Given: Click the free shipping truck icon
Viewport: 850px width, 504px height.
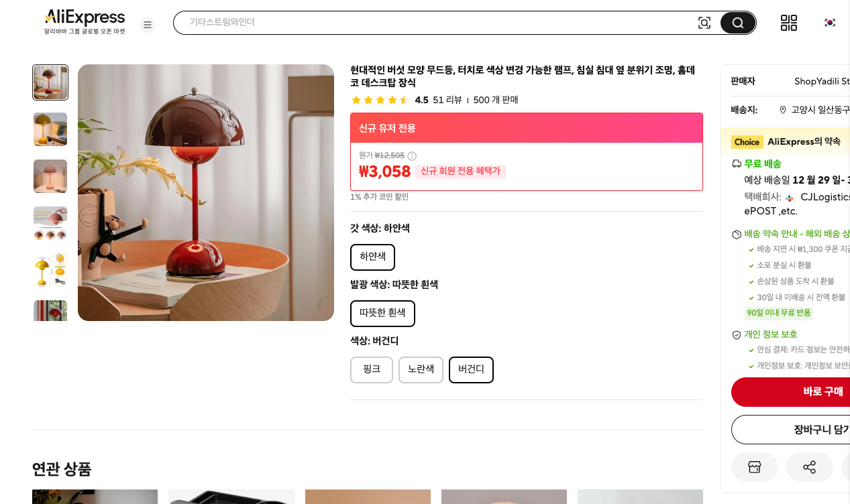Looking at the screenshot, I should (736, 163).
